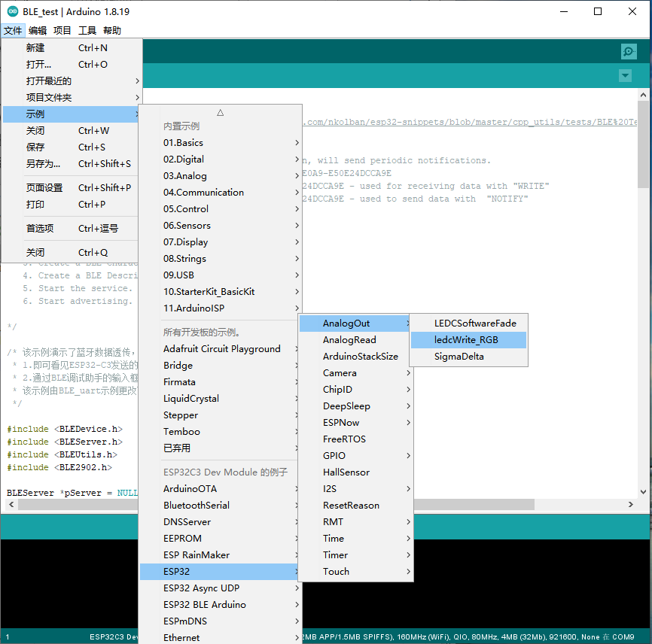Select ESP32 examples entry

(220, 572)
